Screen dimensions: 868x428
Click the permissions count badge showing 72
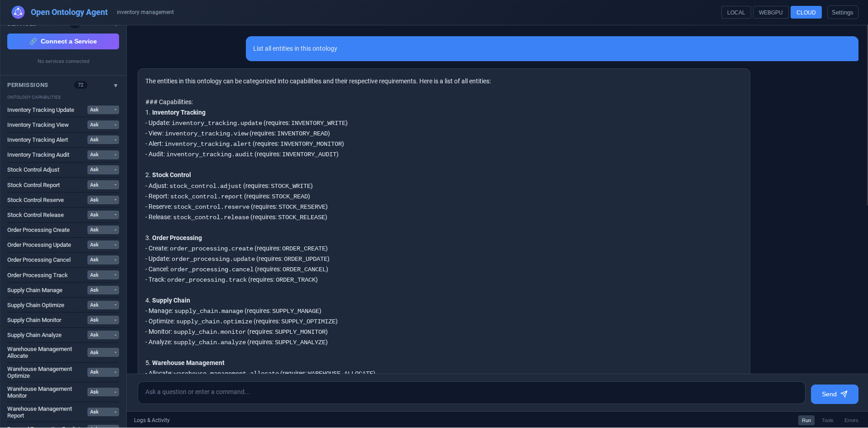[x=80, y=85]
